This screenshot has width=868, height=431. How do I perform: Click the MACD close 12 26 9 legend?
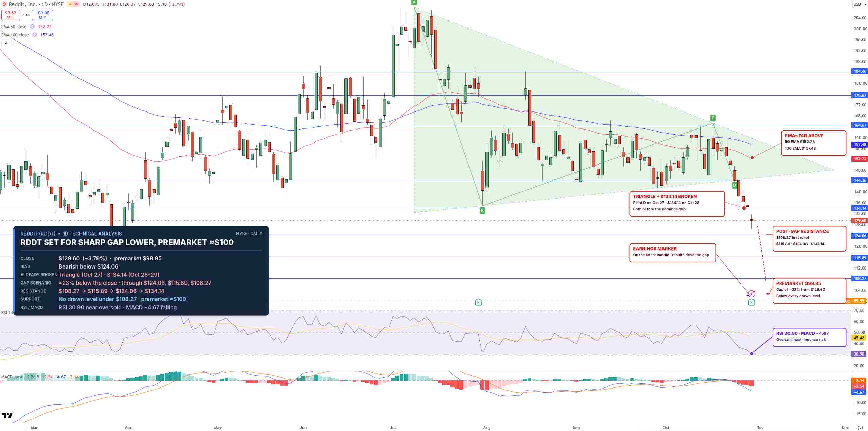[x=20, y=377]
